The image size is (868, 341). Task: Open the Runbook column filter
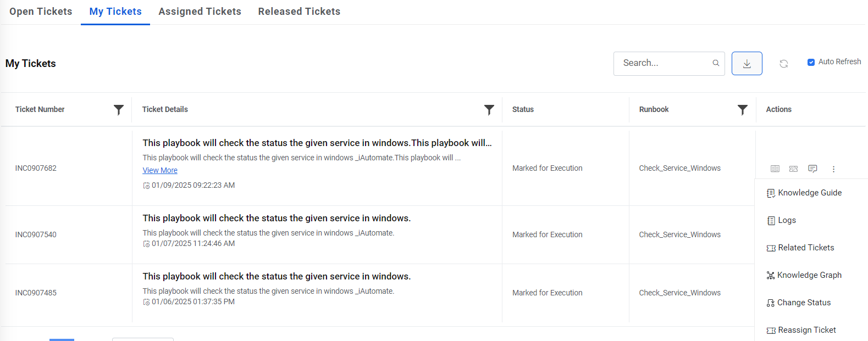click(x=742, y=110)
